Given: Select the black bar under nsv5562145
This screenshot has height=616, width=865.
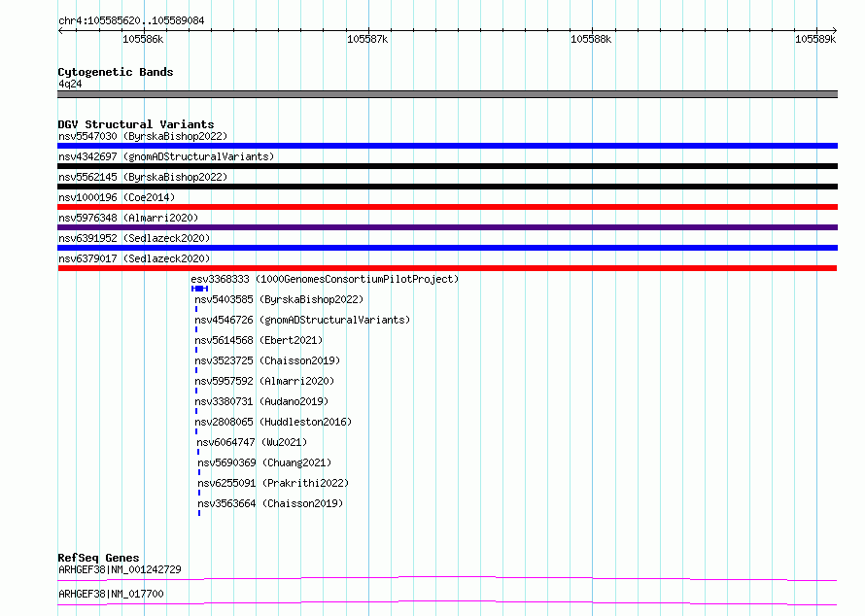Looking at the screenshot, I should pos(447,187).
